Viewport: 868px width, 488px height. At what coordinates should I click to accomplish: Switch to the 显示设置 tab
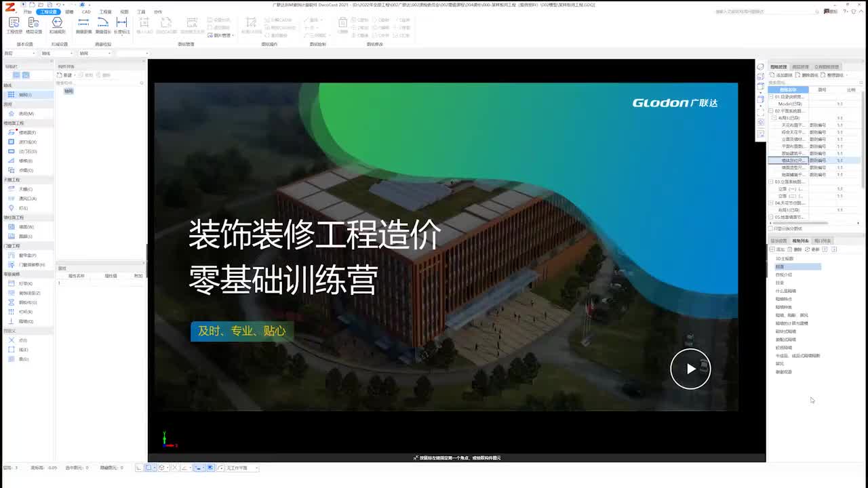coord(778,241)
